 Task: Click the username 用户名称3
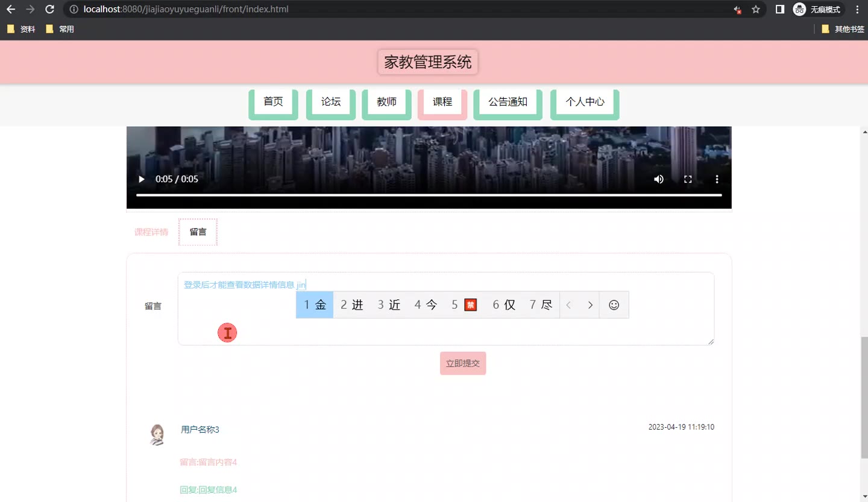200,430
